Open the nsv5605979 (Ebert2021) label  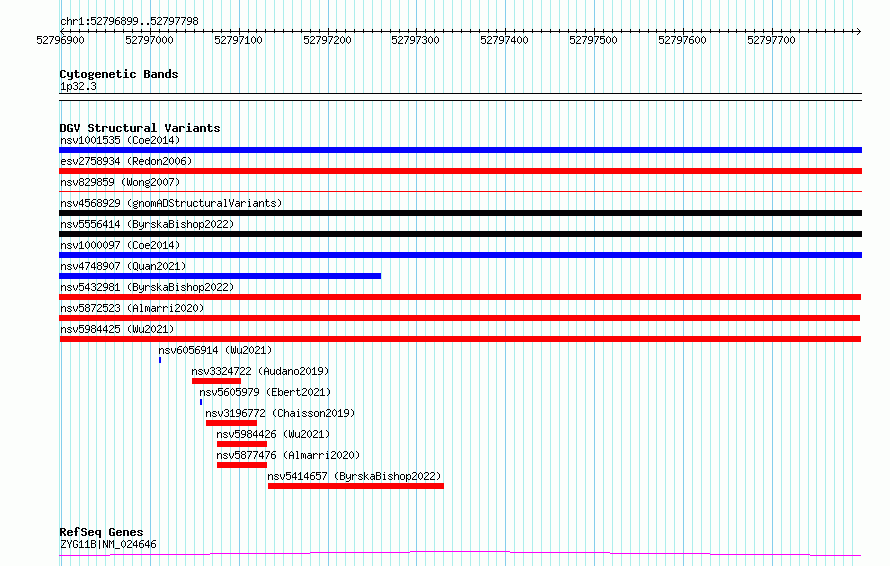[x=265, y=392]
